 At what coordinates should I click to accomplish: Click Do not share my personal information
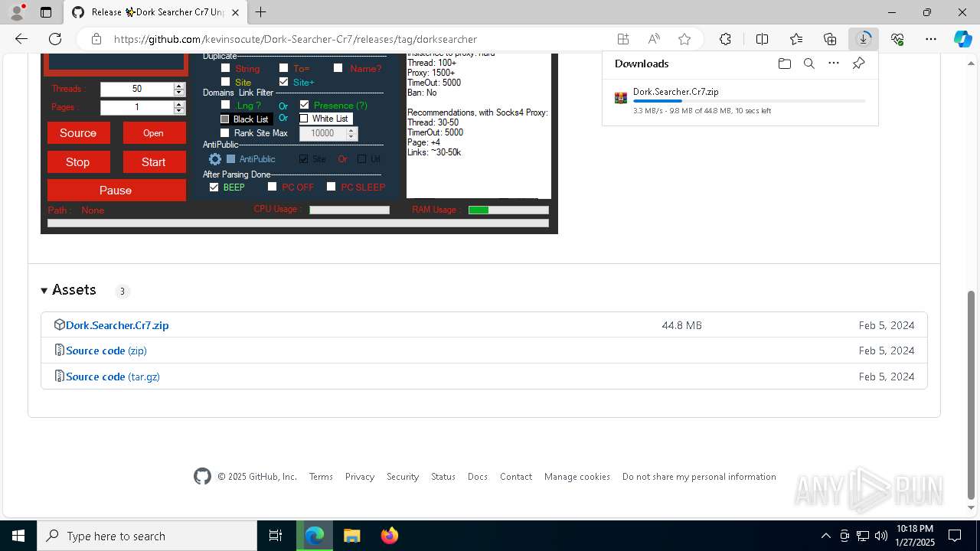pyautogui.click(x=699, y=477)
